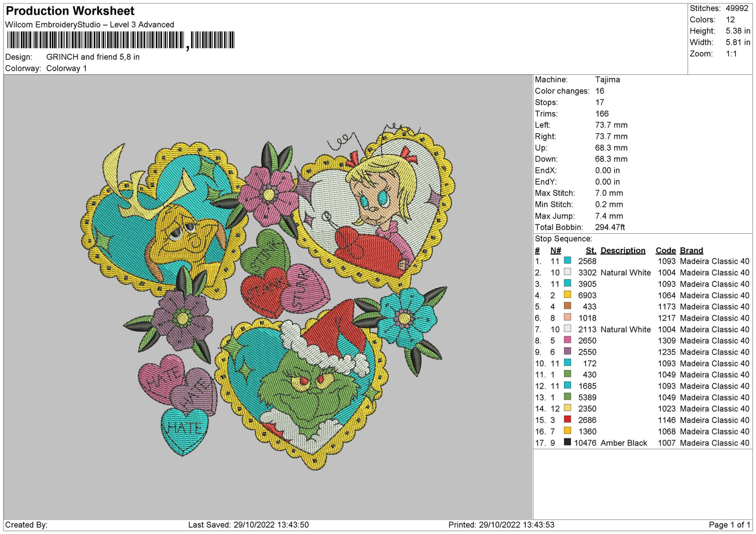Click the width value '5.81 in'
Viewport: 756px width, 534px height.
pyautogui.click(x=738, y=42)
